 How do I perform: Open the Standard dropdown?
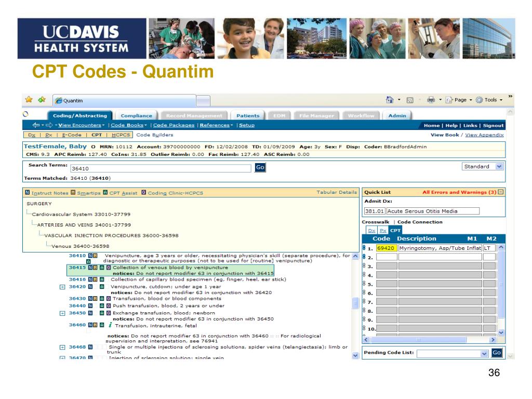(499, 167)
